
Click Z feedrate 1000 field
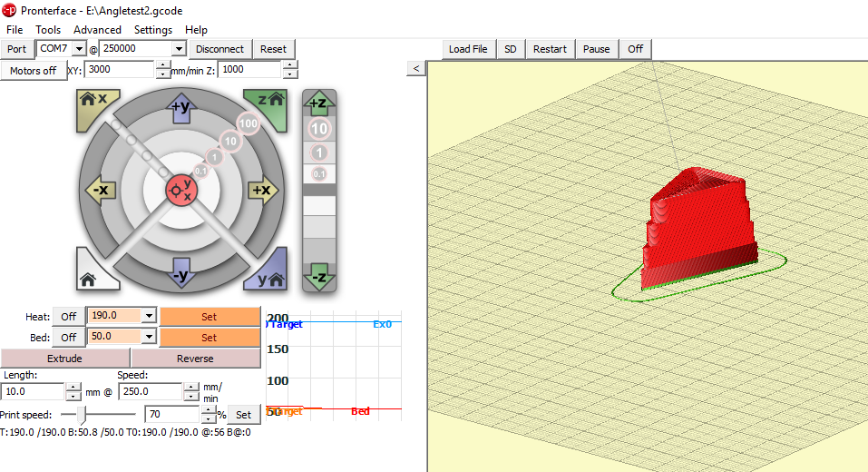click(250, 69)
